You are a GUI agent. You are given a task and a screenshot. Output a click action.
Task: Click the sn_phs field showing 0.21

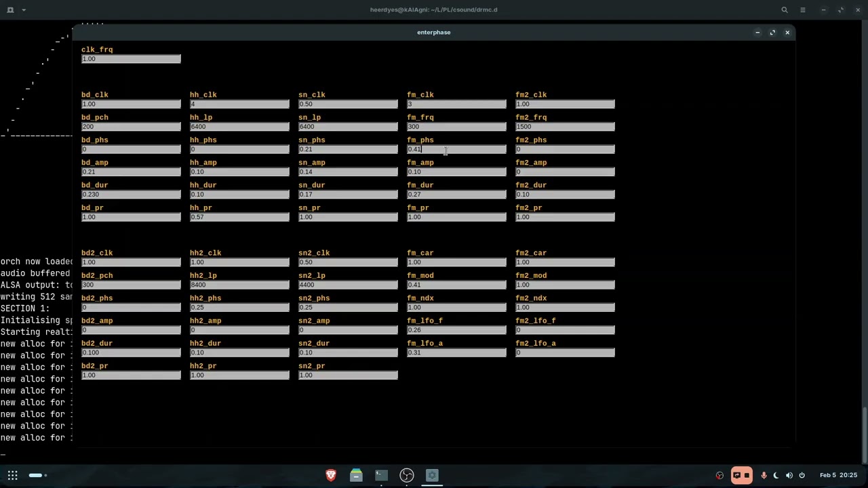coord(348,149)
